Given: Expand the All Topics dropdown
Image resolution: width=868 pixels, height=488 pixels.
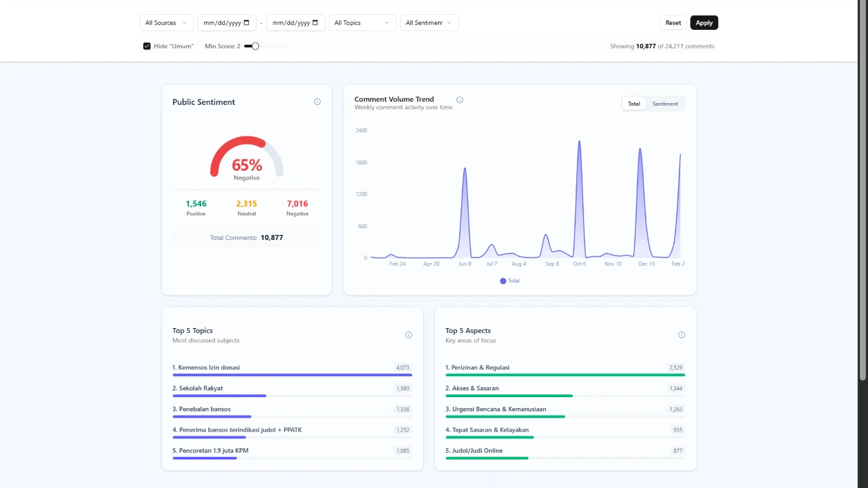Looking at the screenshot, I should (x=361, y=22).
